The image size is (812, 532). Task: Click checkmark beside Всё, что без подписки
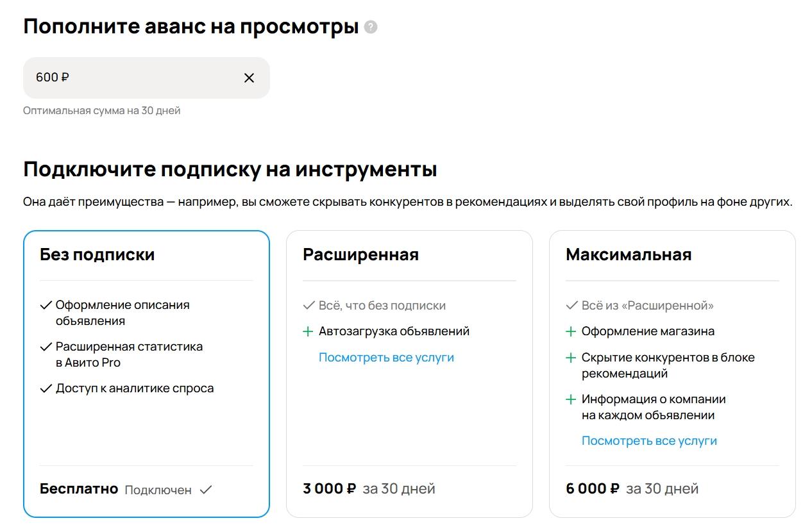pyautogui.click(x=309, y=306)
